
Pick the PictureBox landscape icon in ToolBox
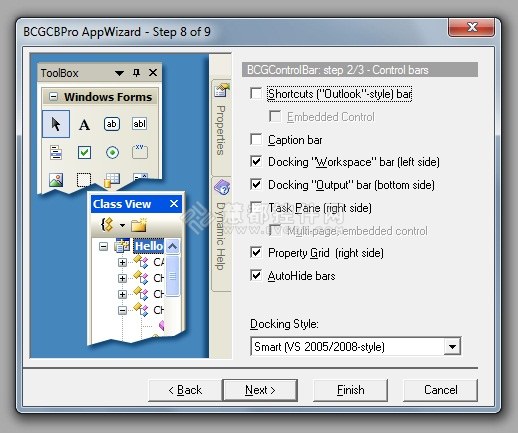click(56, 180)
